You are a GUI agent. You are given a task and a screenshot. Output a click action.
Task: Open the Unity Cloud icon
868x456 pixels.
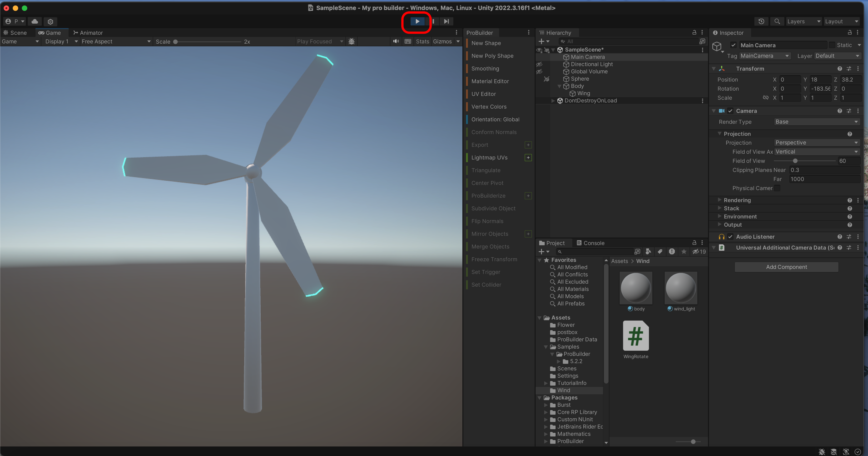click(x=35, y=21)
